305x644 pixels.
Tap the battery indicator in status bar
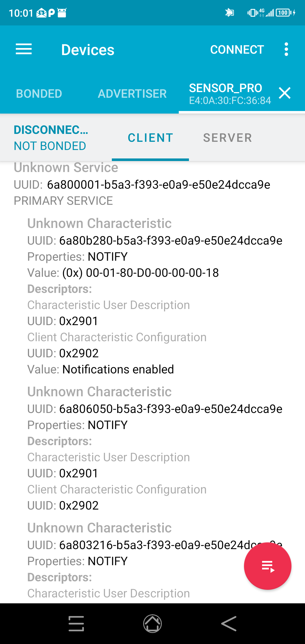[x=283, y=13]
